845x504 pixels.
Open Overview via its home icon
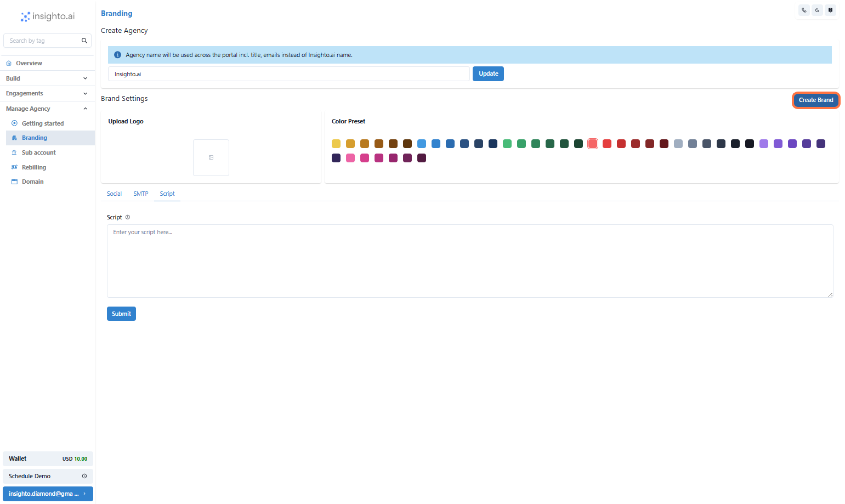[9, 63]
